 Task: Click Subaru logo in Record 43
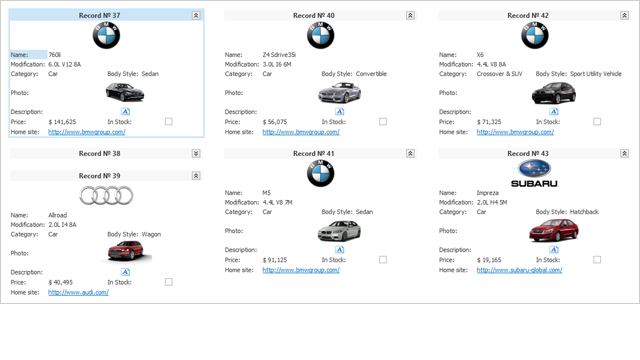[534, 173]
